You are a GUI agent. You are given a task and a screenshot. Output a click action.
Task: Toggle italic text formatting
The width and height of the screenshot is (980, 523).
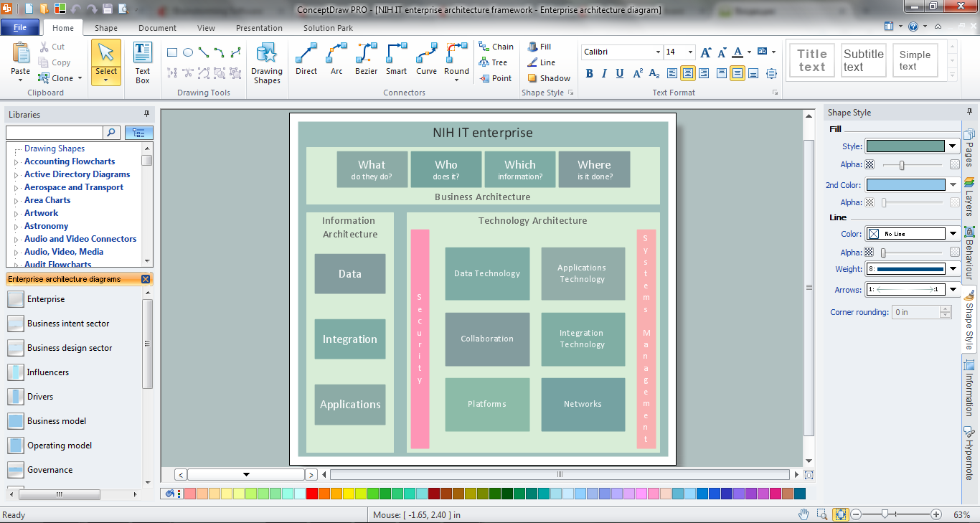(x=604, y=73)
